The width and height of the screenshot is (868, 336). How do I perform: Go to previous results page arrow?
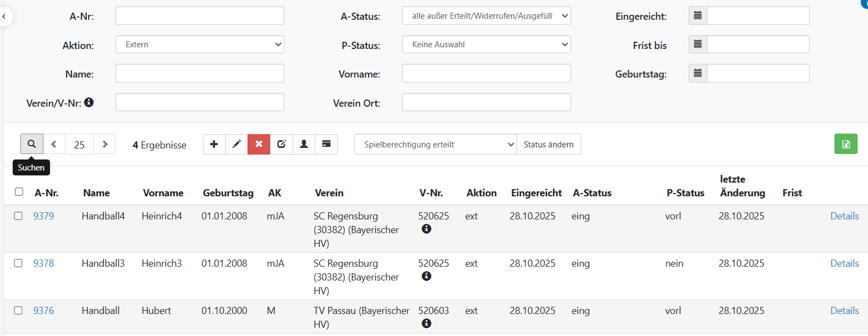(x=54, y=144)
